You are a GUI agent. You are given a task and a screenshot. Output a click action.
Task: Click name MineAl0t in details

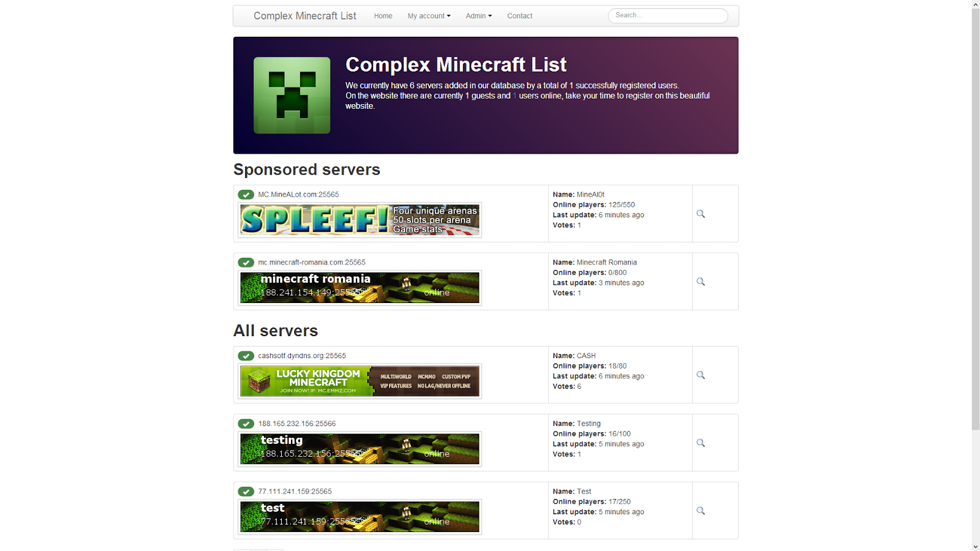[x=590, y=195]
